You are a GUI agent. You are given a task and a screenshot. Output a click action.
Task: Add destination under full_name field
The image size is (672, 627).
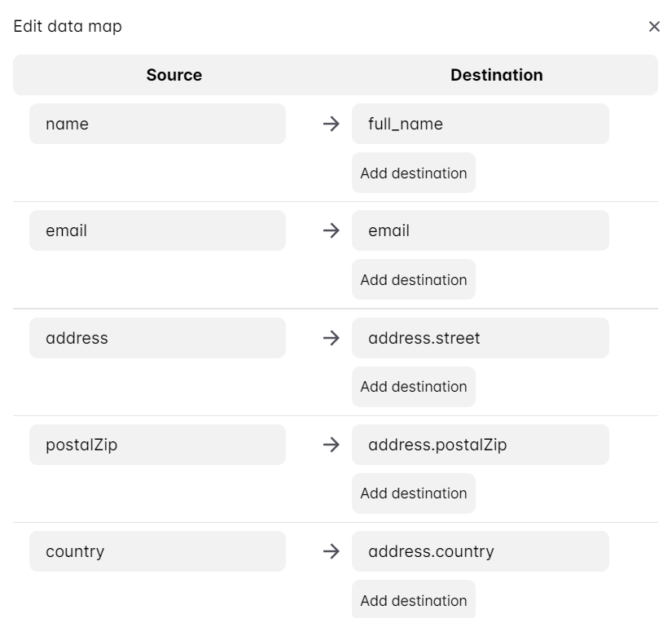coord(413,173)
